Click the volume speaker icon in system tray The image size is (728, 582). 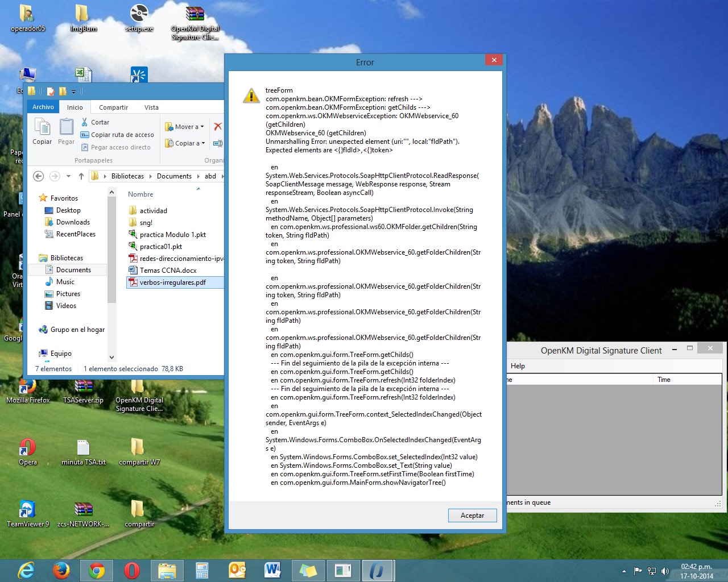(x=665, y=571)
